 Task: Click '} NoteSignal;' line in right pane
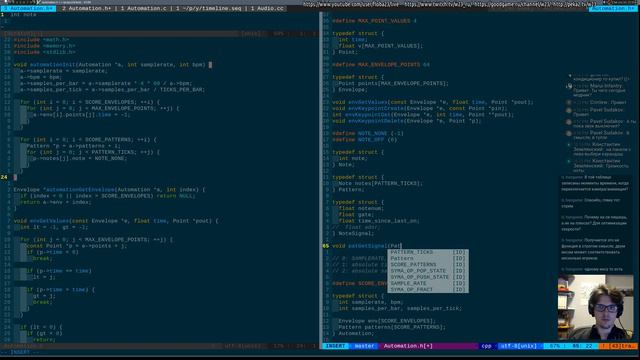coord(353,233)
